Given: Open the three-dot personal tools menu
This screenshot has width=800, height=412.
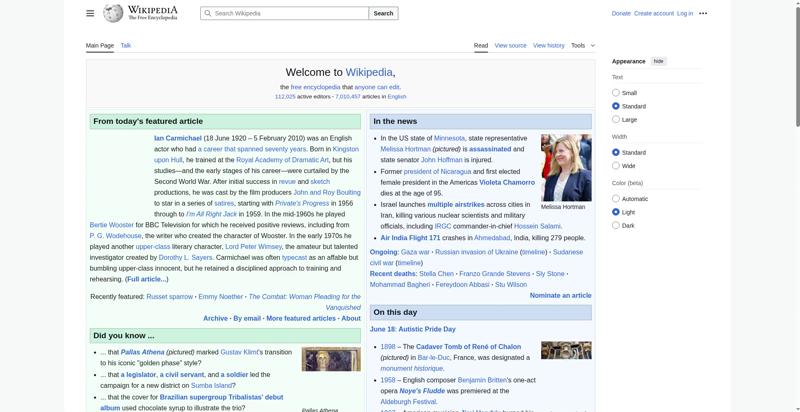Looking at the screenshot, I should (x=703, y=13).
